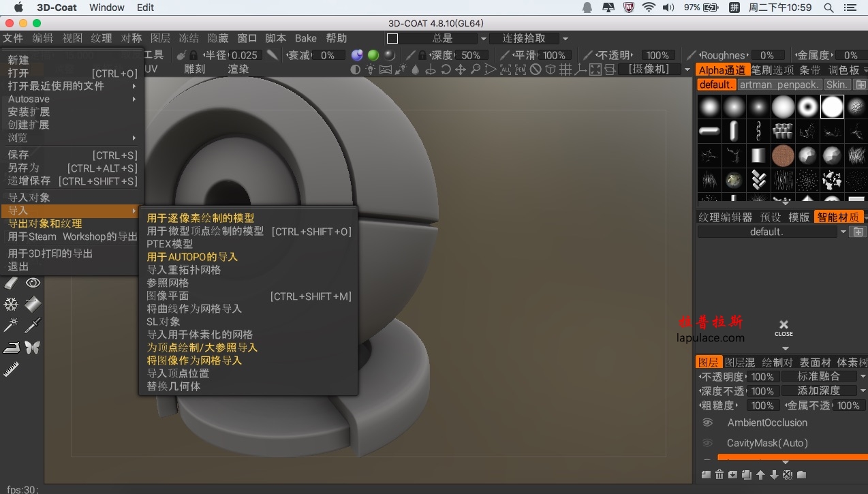Click the 雕刻 room button
This screenshot has height=494, width=868.
tap(195, 70)
